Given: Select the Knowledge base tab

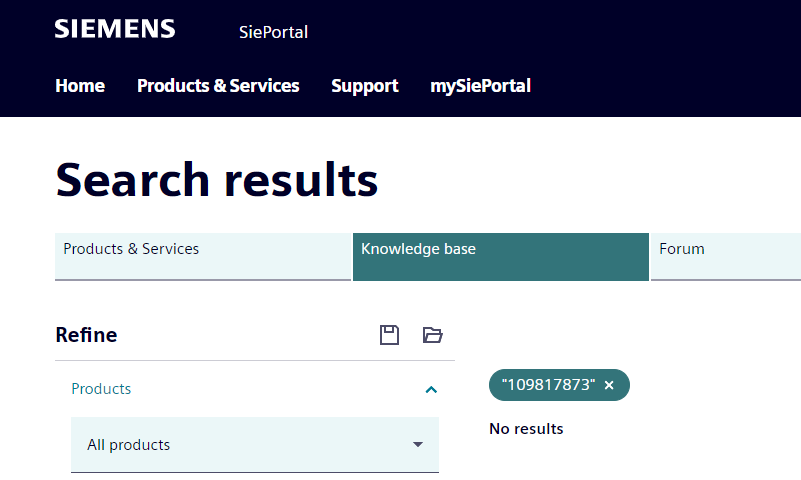Looking at the screenshot, I should coord(500,257).
